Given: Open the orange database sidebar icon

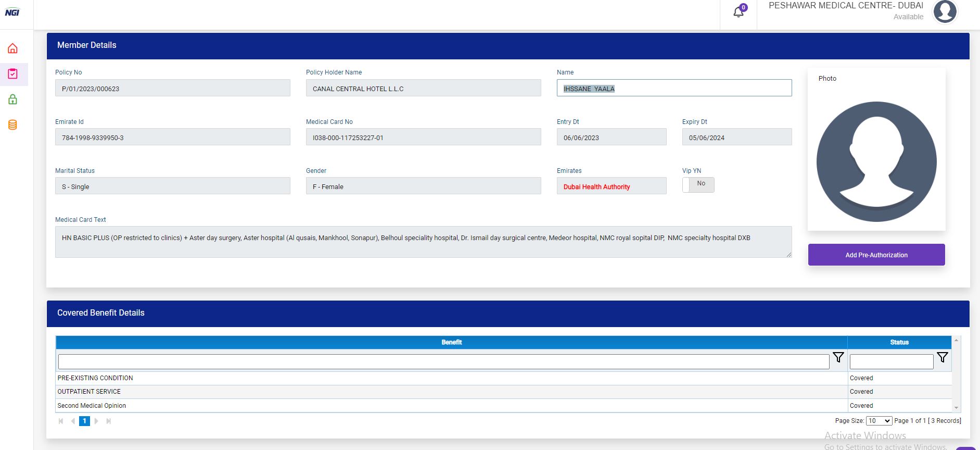Looking at the screenshot, I should pyautogui.click(x=13, y=125).
